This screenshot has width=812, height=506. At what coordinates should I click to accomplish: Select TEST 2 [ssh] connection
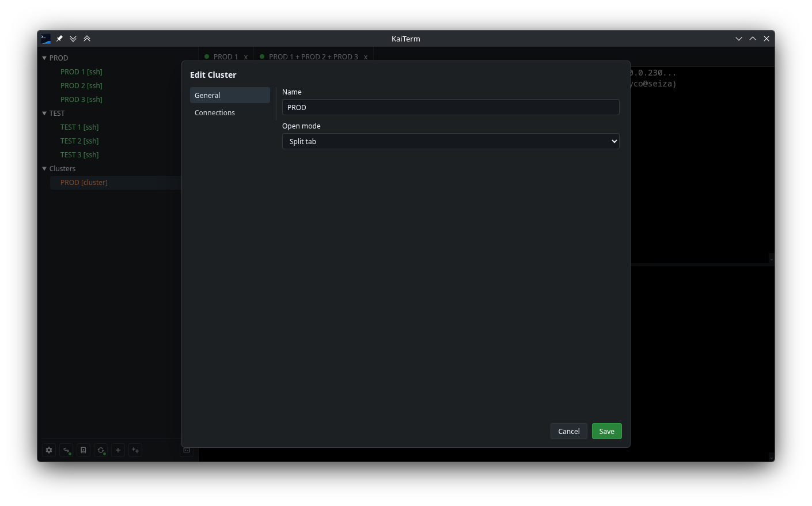pyautogui.click(x=79, y=141)
